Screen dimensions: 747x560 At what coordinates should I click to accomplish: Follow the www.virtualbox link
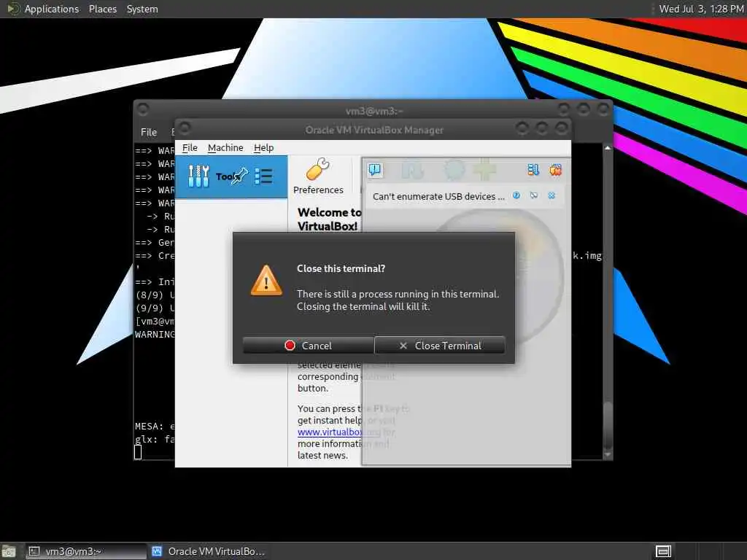330,432
